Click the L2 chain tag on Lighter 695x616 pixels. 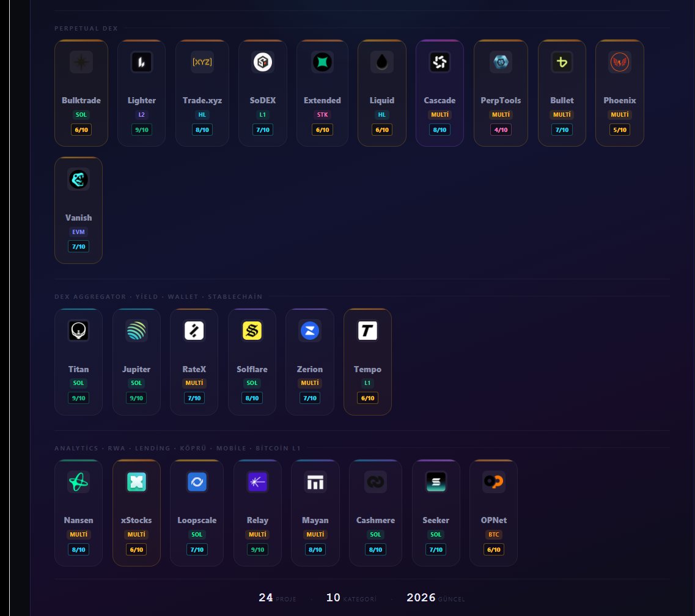[x=141, y=115]
